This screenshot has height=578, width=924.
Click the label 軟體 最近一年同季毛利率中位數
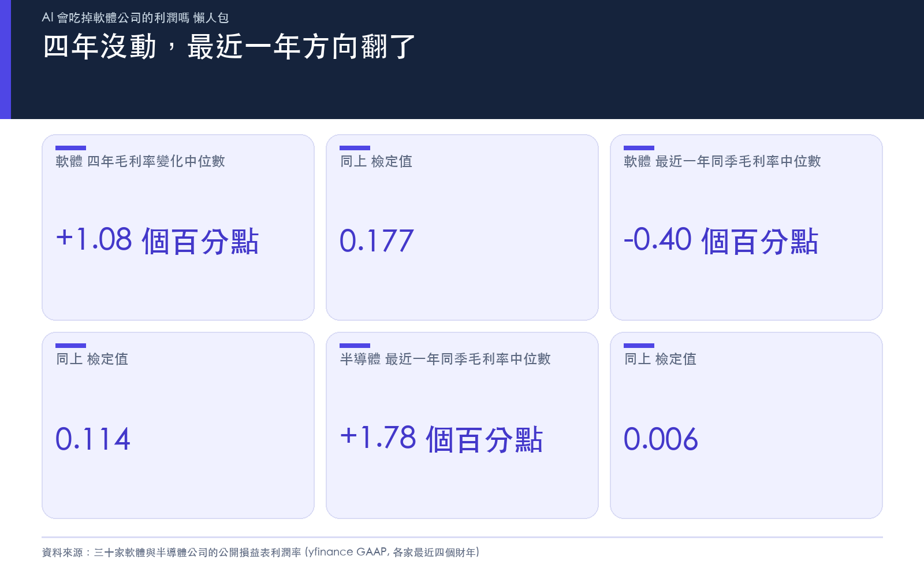[x=722, y=161]
